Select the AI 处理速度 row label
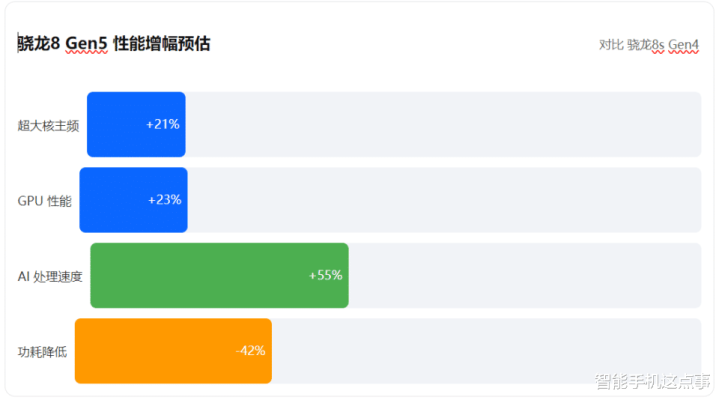This screenshot has width=719, height=400. tap(50, 276)
